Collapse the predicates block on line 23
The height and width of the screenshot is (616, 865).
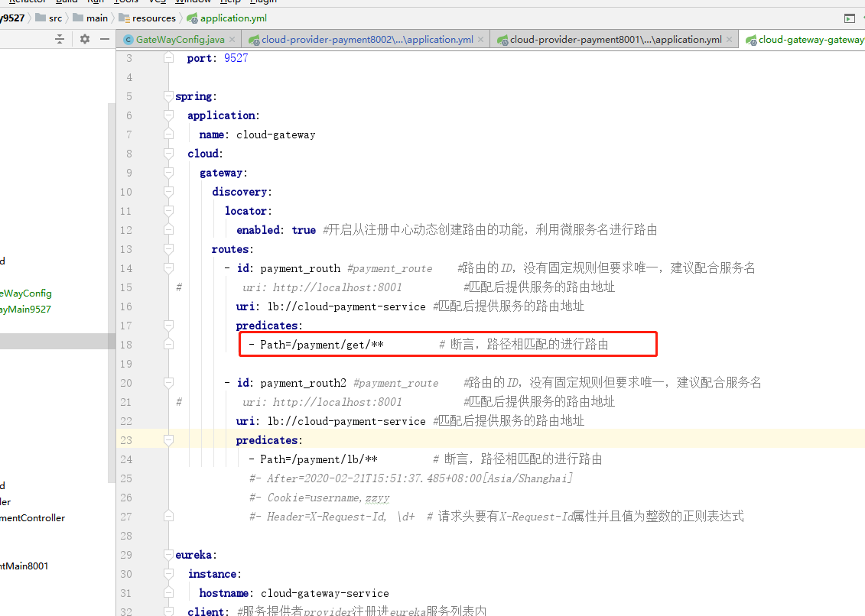169,440
